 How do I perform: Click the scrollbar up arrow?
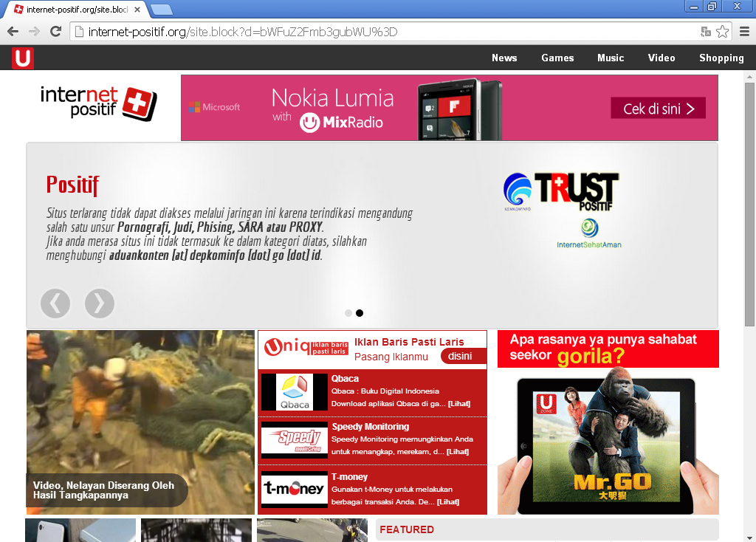(x=749, y=77)
